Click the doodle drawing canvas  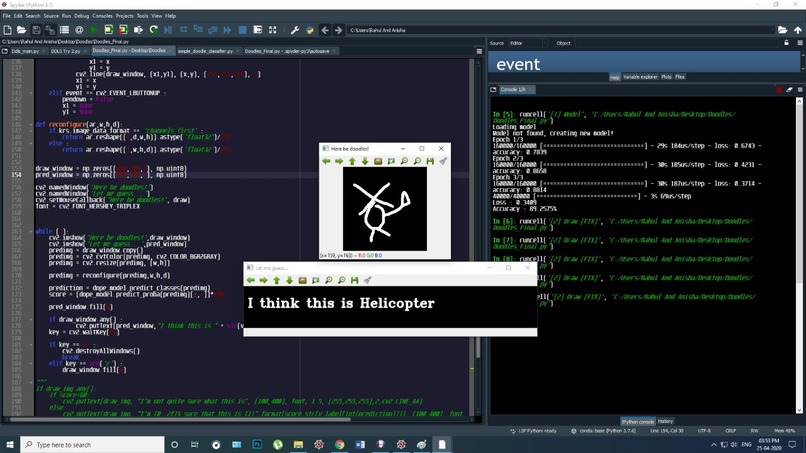pos(384,209)
